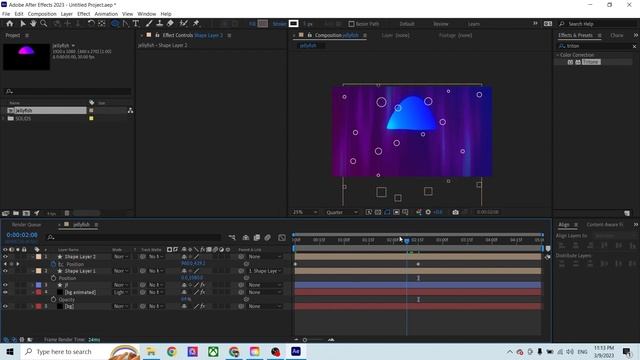
Task: Click the shy layers master icon
Action: [x=246, y=237]
